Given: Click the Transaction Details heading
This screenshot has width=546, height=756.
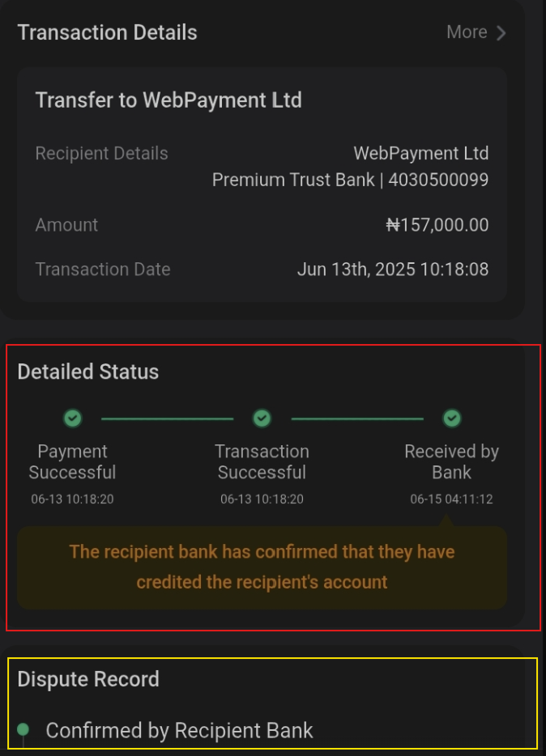Looking at the screenshot, I should 107,32.
